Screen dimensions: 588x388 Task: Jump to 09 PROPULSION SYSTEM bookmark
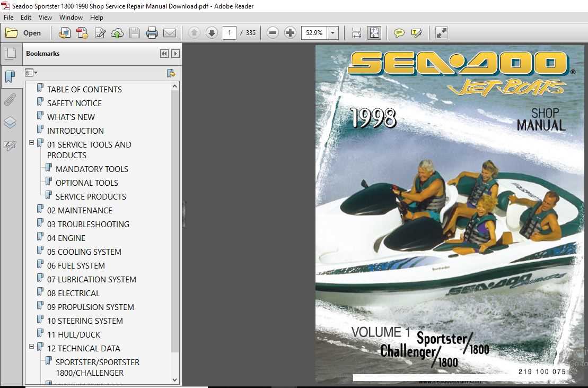[90, 307]
